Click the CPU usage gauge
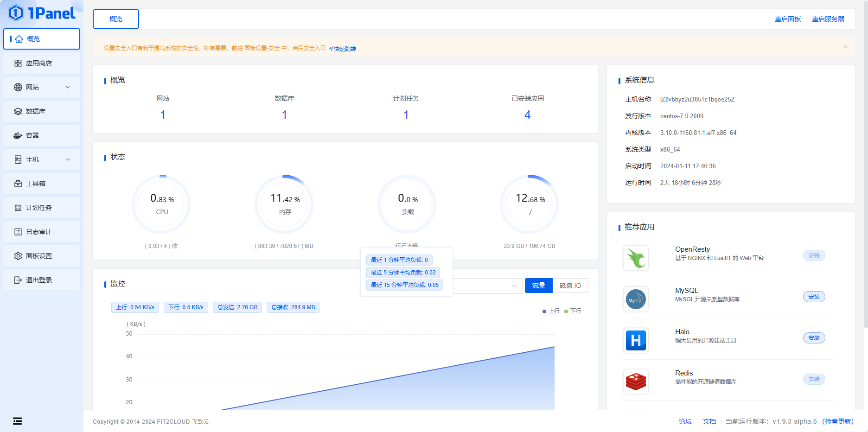868x432 pixels. [162, 204]
